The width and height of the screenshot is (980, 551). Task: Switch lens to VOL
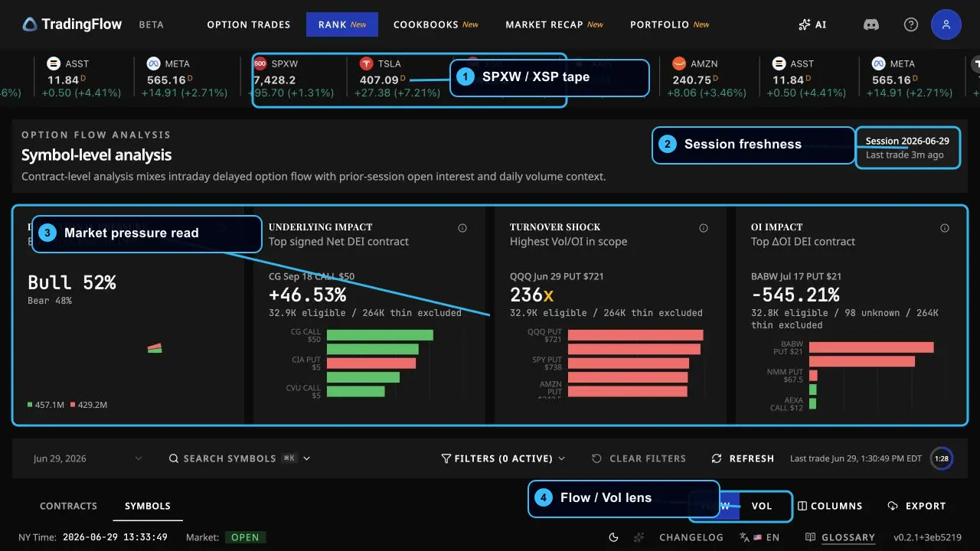tap(762, 506)
